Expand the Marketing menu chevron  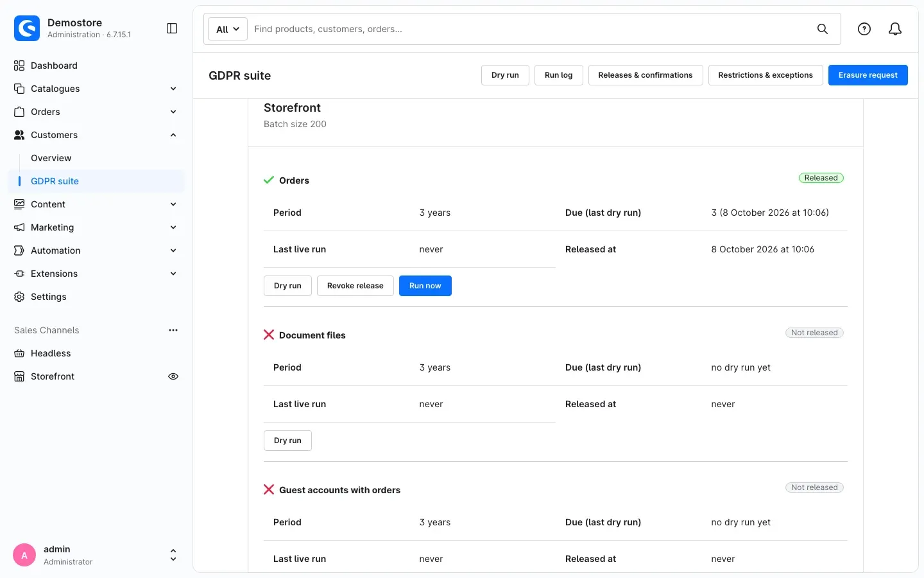[x=173, y=227]
